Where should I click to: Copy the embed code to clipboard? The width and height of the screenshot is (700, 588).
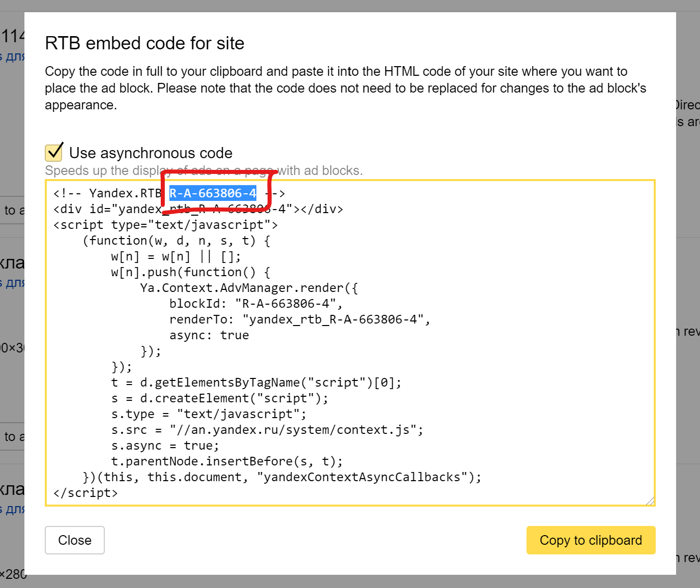(591, 540)
